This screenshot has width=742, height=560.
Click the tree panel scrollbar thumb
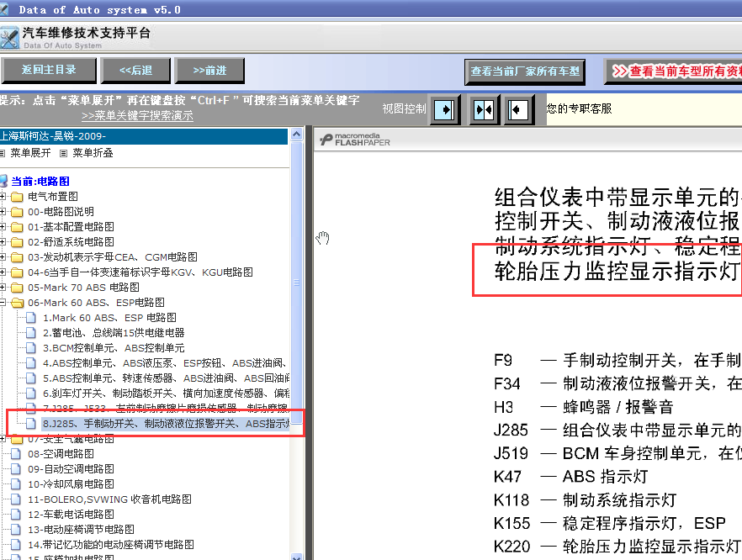click(297, 283)
